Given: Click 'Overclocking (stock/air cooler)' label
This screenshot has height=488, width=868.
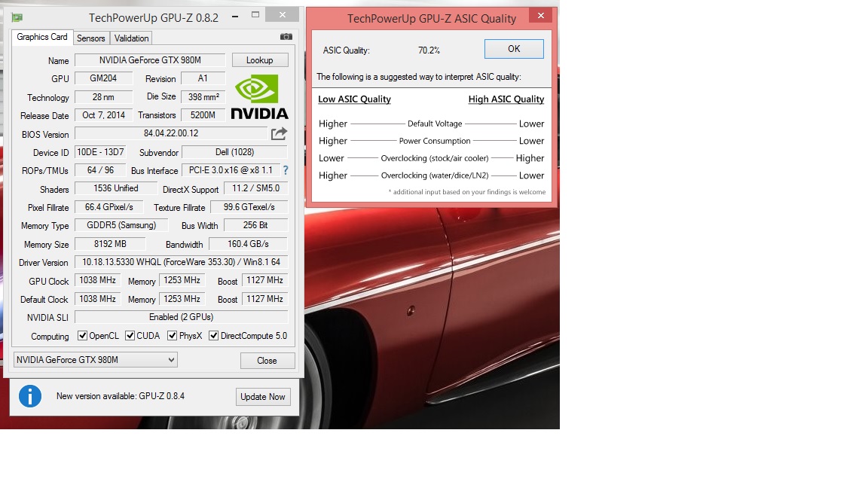Looking at the screenshot, I should [x=435, y=158].
